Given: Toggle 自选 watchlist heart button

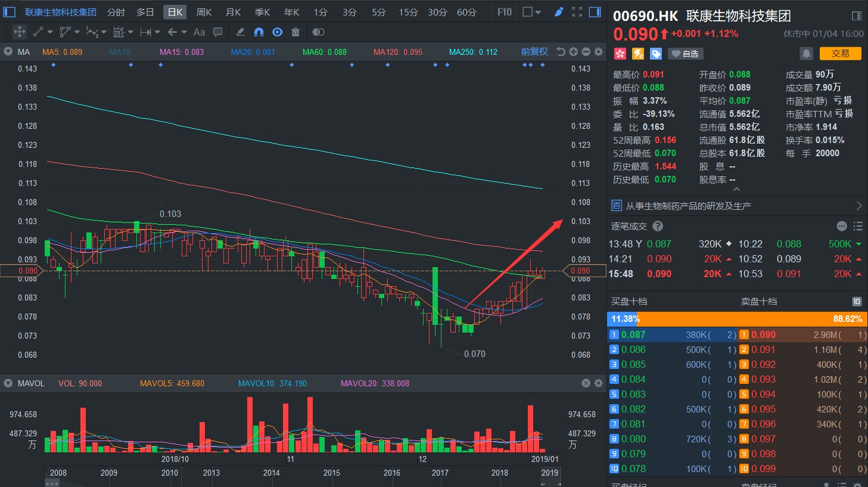Looking at the screenshot, I should click(x=685, y=54).
